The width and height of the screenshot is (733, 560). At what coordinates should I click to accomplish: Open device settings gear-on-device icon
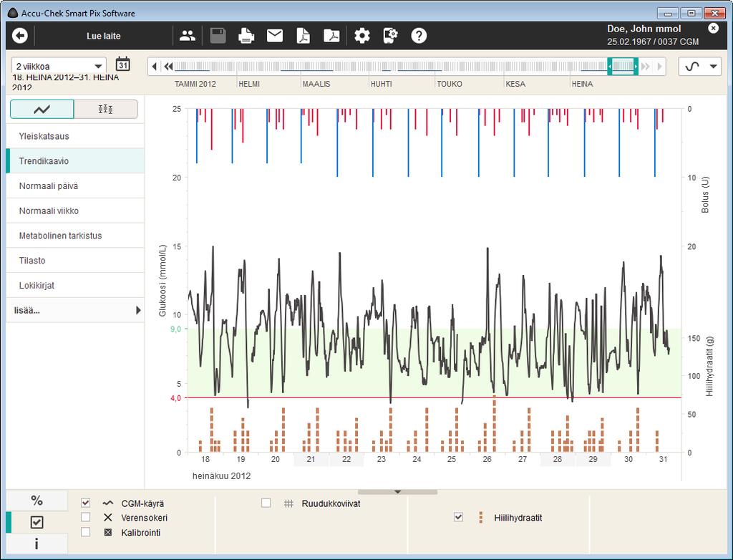(390, 36)
